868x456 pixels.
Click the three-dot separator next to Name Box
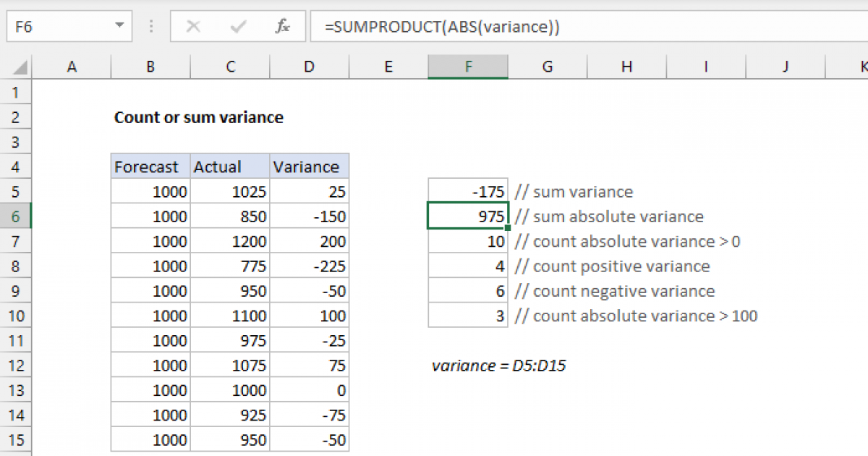click(150, 26)
